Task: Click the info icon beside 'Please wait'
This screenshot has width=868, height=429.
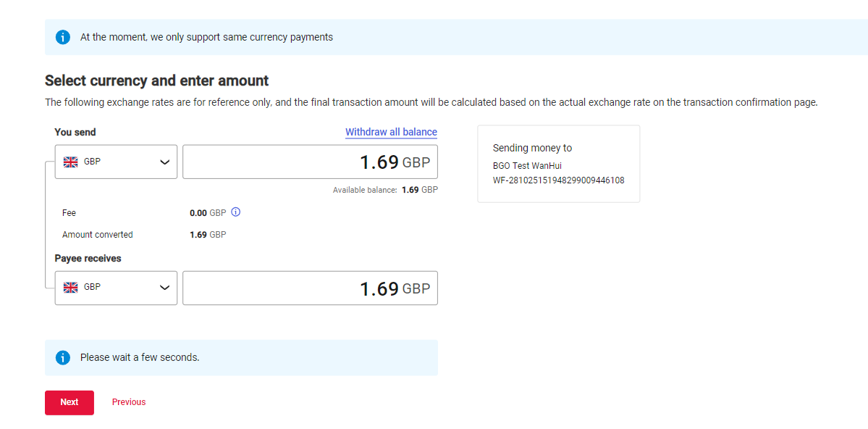Action: click(63, 357)
